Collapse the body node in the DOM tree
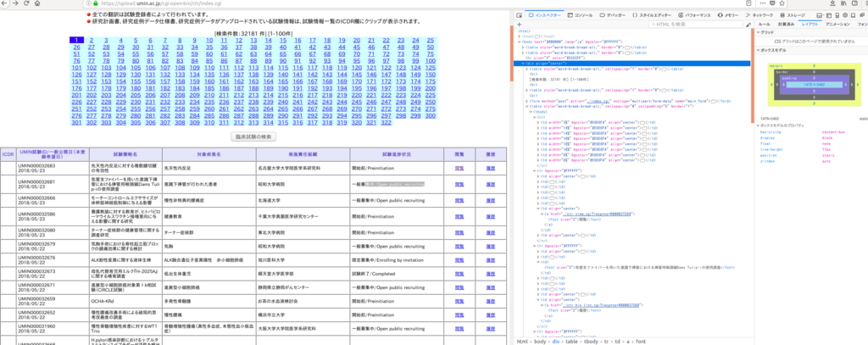The height and width of the screenshot is (345, 868). point(520,42)
